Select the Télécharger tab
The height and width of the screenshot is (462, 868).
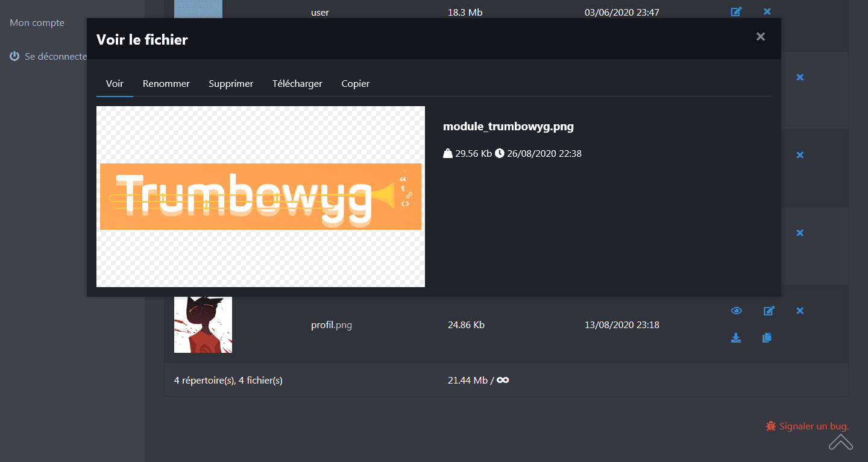coord(297,83)
